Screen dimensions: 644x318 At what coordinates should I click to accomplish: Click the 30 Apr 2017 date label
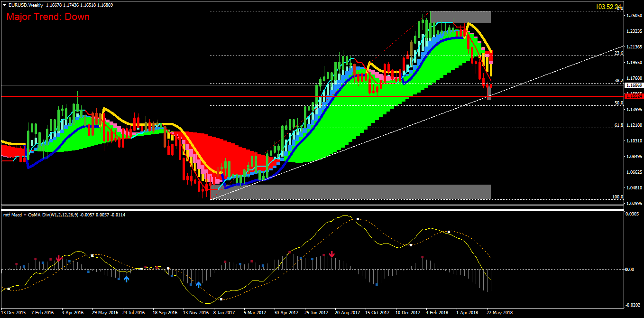(x=286, y=313)
